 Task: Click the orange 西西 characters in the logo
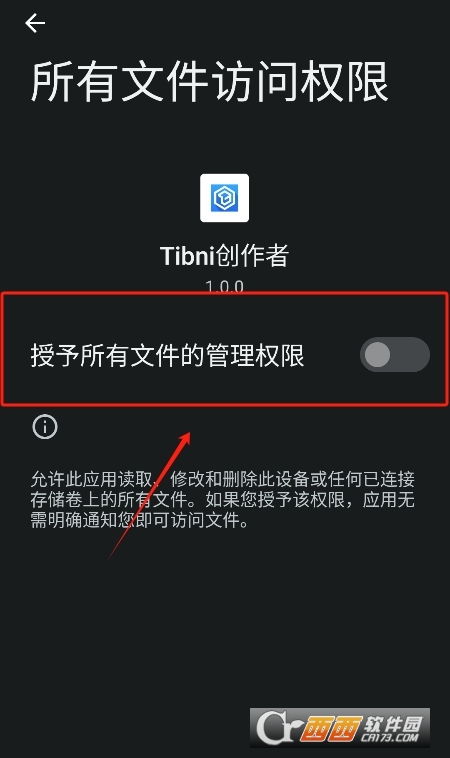click(x=330, y=729)
